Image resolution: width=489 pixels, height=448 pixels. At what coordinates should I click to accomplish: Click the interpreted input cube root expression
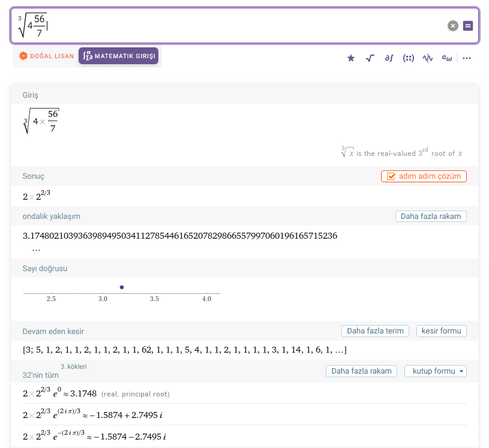41,121
